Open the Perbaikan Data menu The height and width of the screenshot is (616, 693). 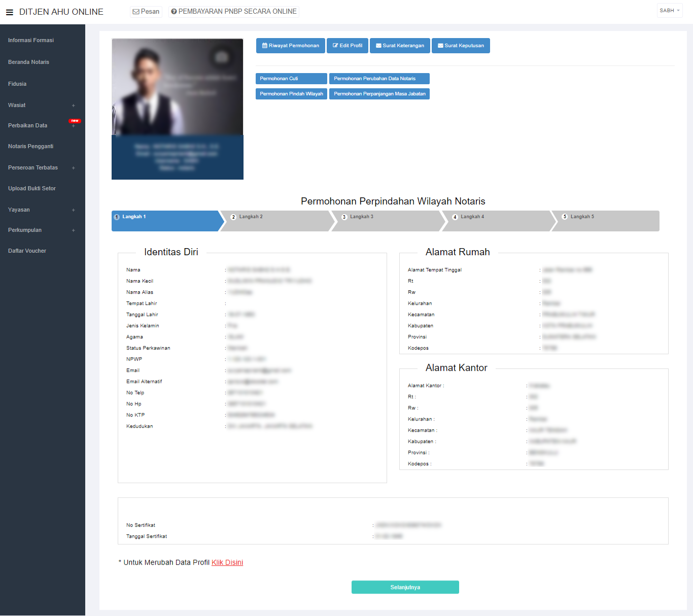coord(27,125)
